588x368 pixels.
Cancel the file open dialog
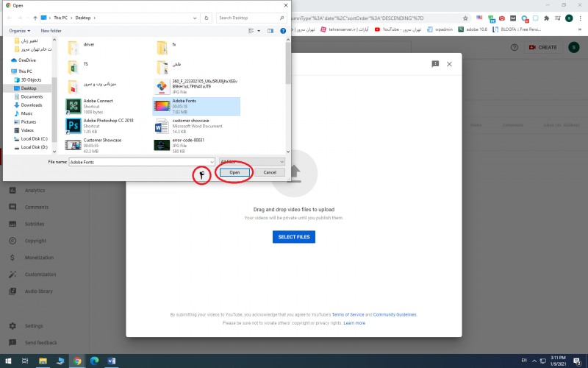pos(270,172)
